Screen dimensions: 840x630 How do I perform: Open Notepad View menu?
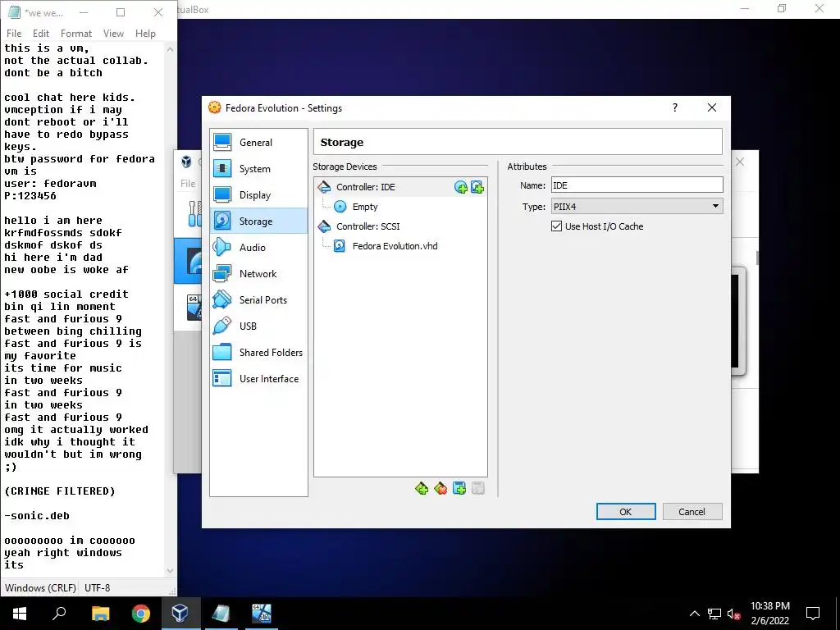113,33
